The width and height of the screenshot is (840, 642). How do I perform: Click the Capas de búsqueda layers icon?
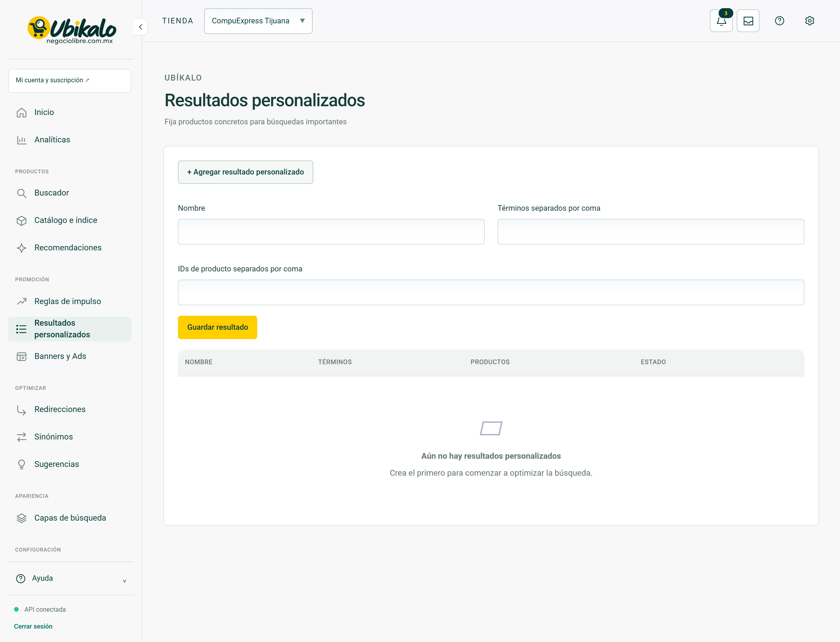pos(21,518)
